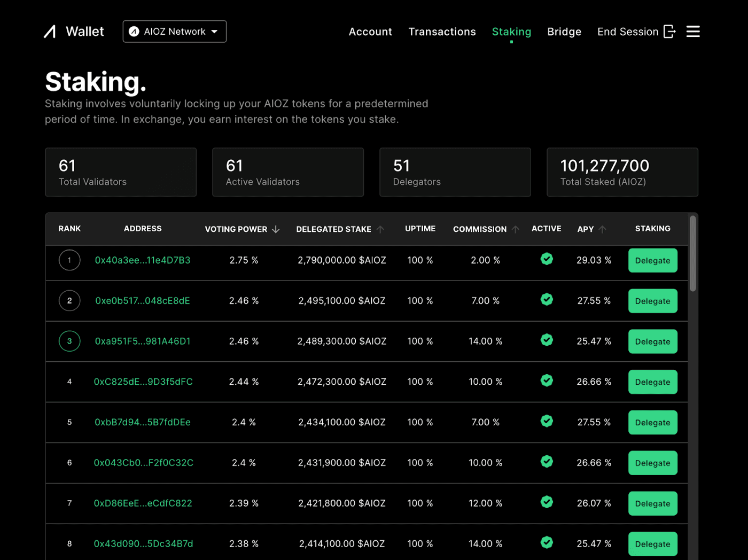The image size is (748, 560).
Task: Open address 0x40a3ee...11e4D7B3
Action: coord(143,260)
